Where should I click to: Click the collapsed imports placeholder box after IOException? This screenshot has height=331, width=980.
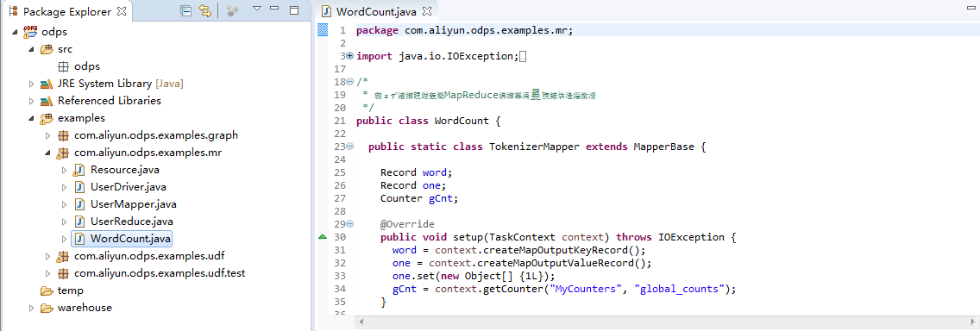coord(523,57)
